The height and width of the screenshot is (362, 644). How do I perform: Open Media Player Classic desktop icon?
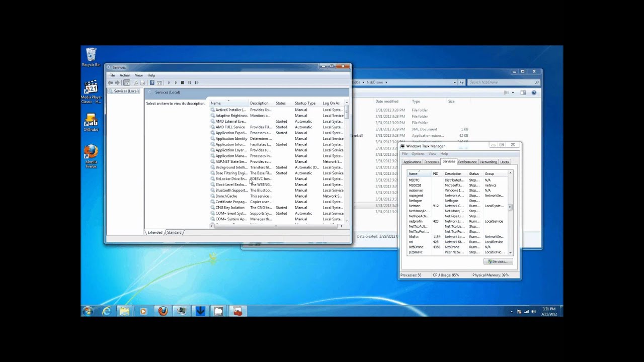(x=91, y=92)
